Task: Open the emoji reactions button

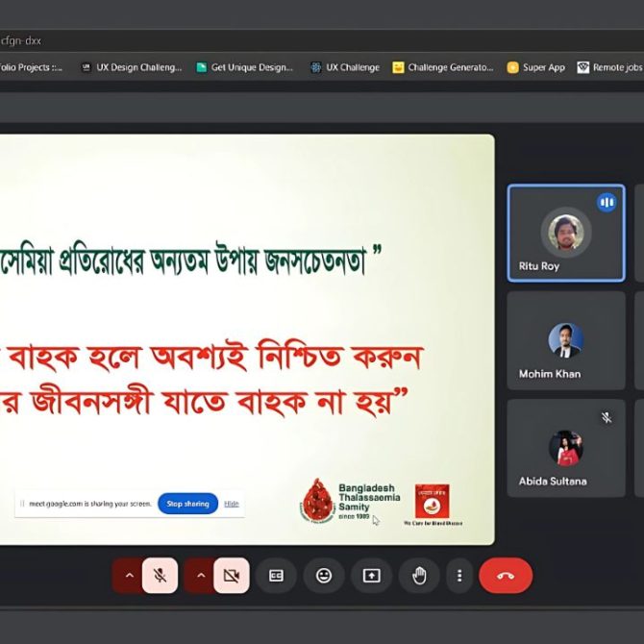Action: pos(324,576)
